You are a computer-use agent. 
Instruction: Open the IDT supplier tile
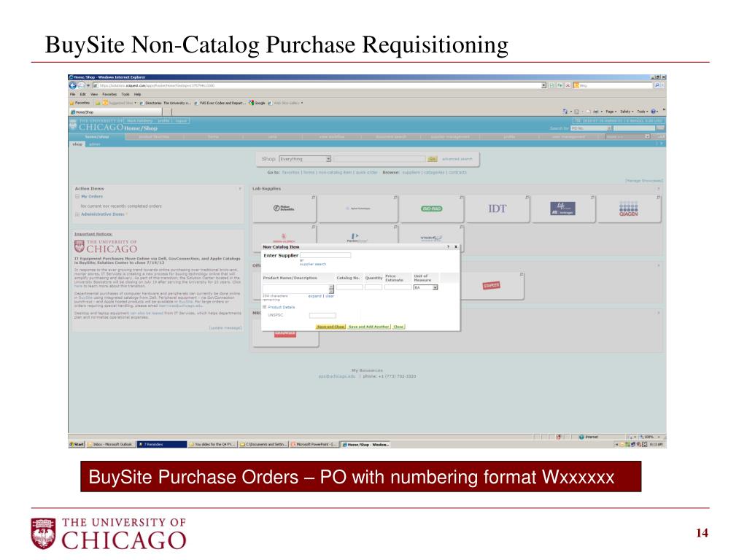pos(498,209)
